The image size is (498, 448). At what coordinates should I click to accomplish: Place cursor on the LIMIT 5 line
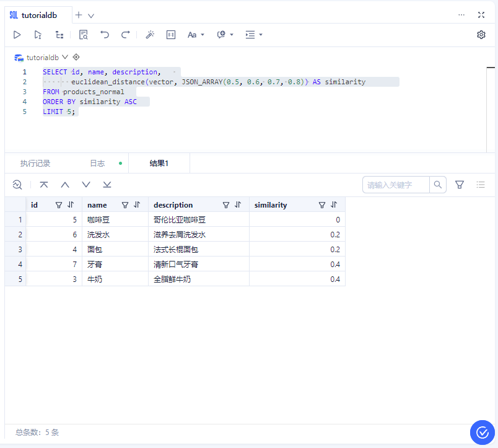pyautogui.click(x=59, y=112)
